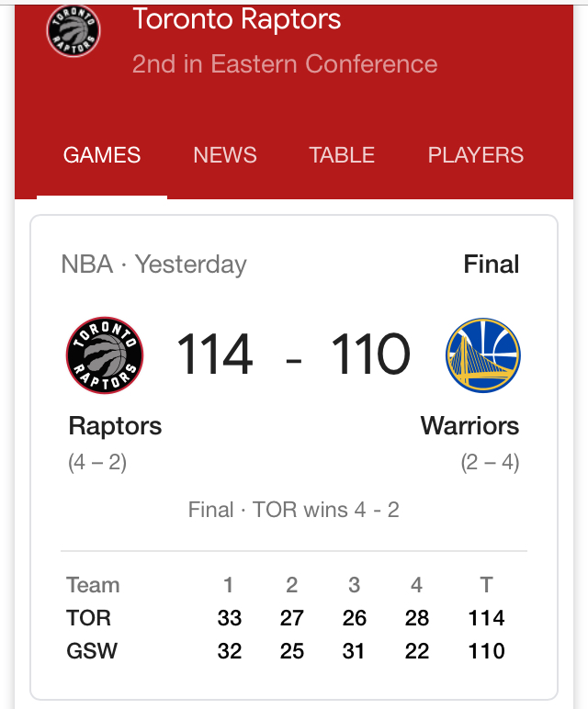Click the Raptors team name under the logo

point(115,426)
